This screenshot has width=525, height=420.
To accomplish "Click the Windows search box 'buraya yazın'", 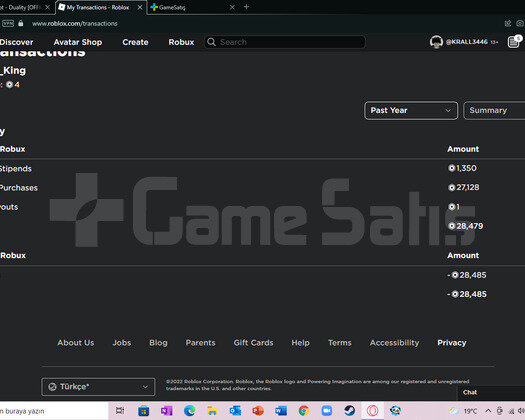I will [x=54, y=411].
